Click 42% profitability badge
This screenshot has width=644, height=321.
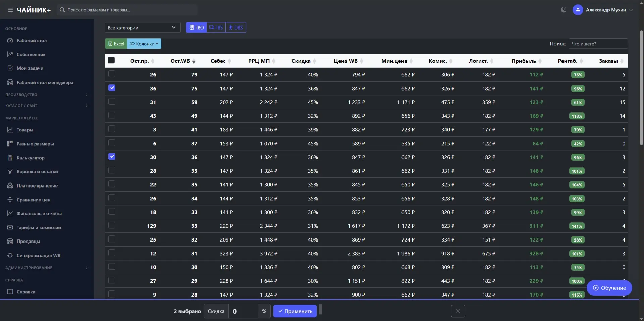tap(578, 144)
